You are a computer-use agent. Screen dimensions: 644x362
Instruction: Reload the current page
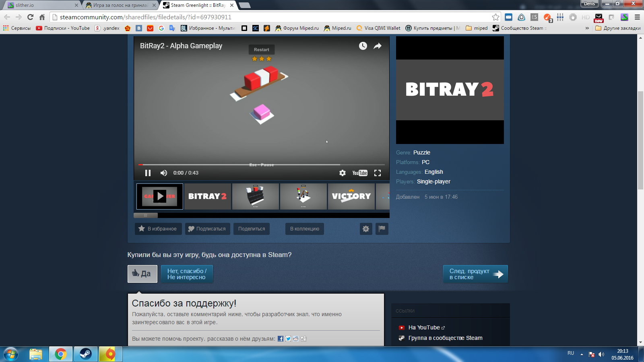tap(30, 17)
